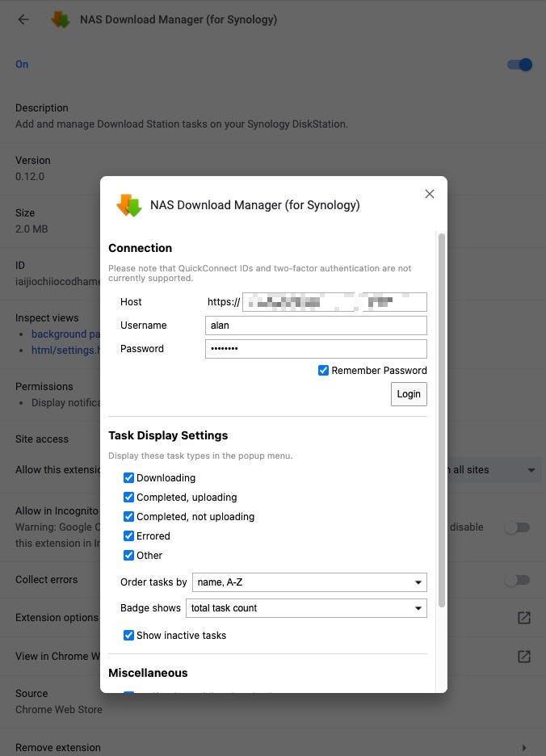The height and width of the screenshot is (756, 546).
Task: Click the extension logo in settings dialog
Action: pos(128,205)
